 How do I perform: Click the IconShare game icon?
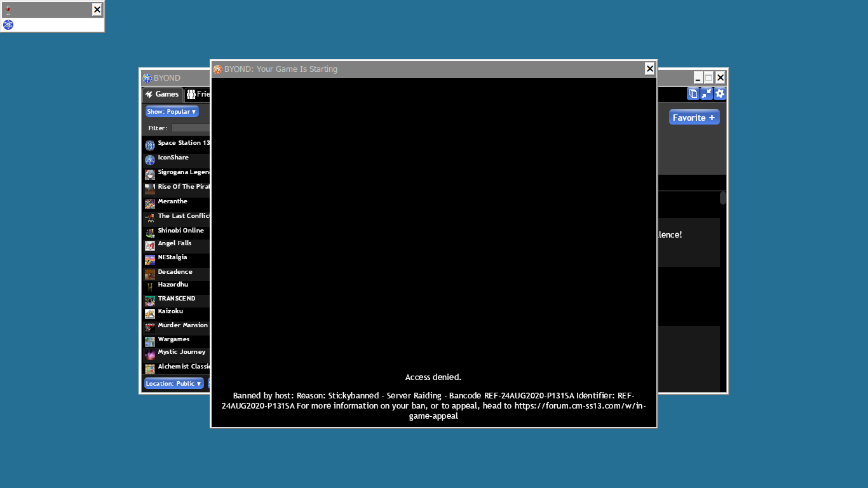pos(150,160)
